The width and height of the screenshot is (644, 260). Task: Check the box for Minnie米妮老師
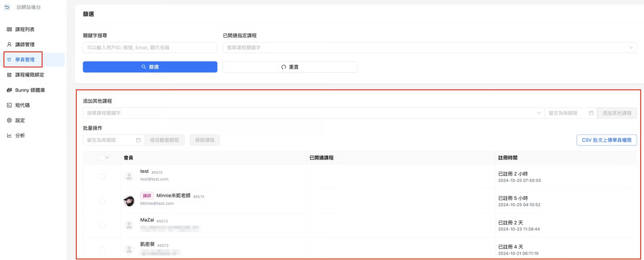102,201
